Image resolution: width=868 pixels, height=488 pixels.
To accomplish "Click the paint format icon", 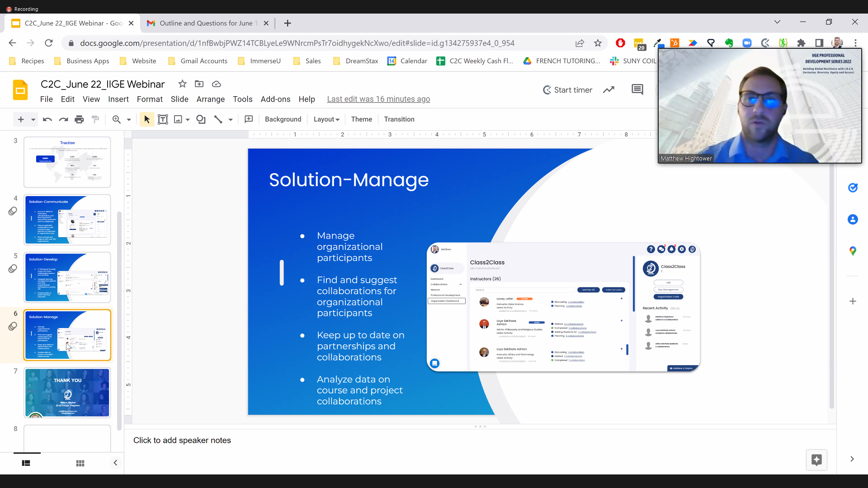I will point(95,119).
